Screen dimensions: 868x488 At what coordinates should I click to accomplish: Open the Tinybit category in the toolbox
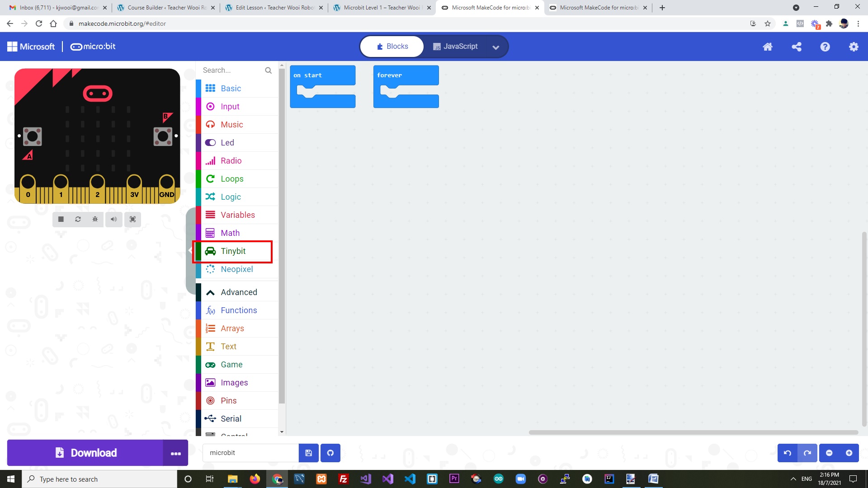pos(232,251)
